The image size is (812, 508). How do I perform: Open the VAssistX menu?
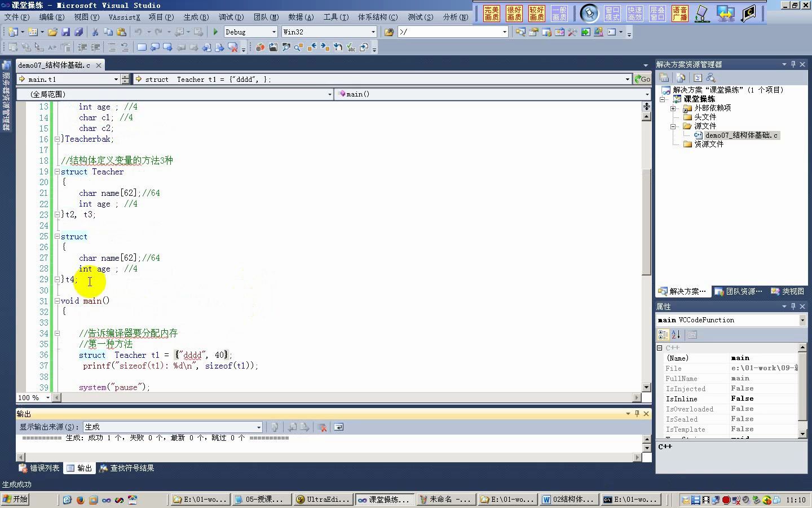[124, 17]
